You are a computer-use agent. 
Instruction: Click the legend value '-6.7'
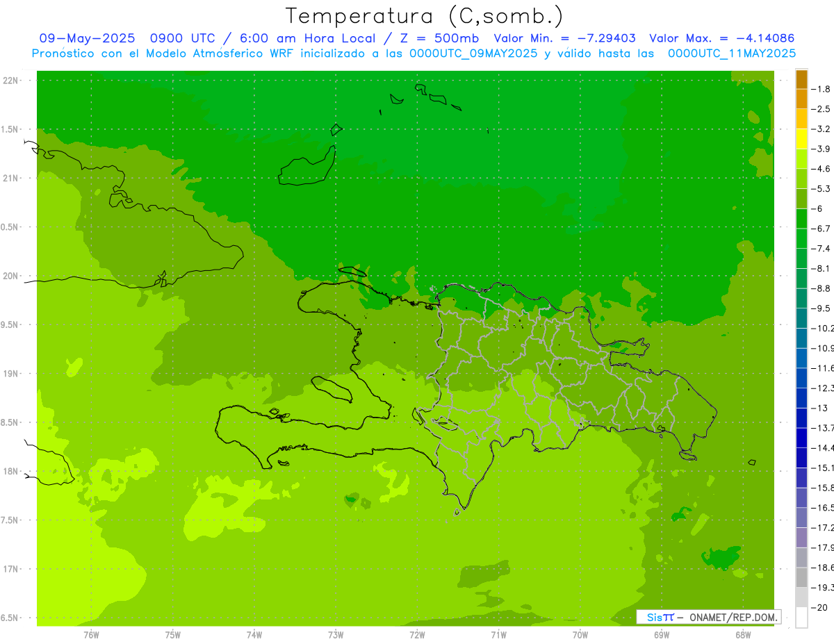click(x=821, y=229)
